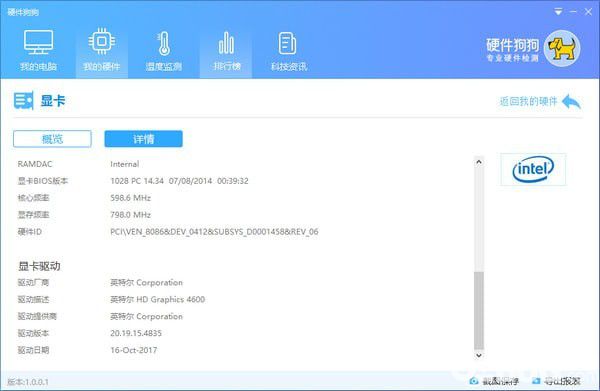Switch to the 概览 tab
This screenshot has height=391, width=600.
(52, 138)
